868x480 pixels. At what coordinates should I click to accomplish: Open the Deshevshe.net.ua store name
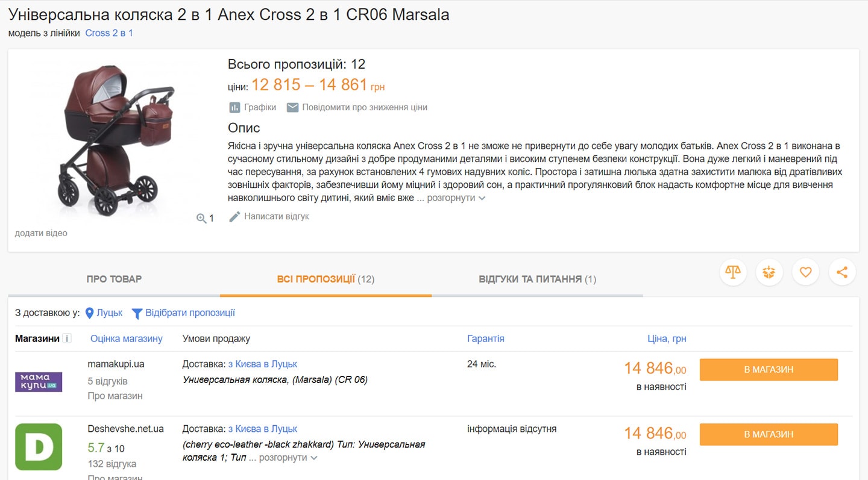click(x=125, y=429)
